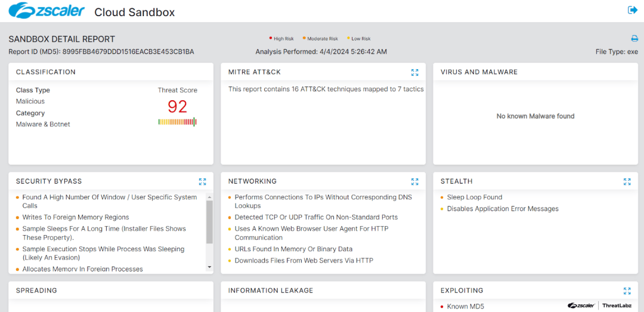Click 'URLs Found In Memory Or Binary Data'
The width and height of the screenshot is (644, 312).
(x=293, y=249)
